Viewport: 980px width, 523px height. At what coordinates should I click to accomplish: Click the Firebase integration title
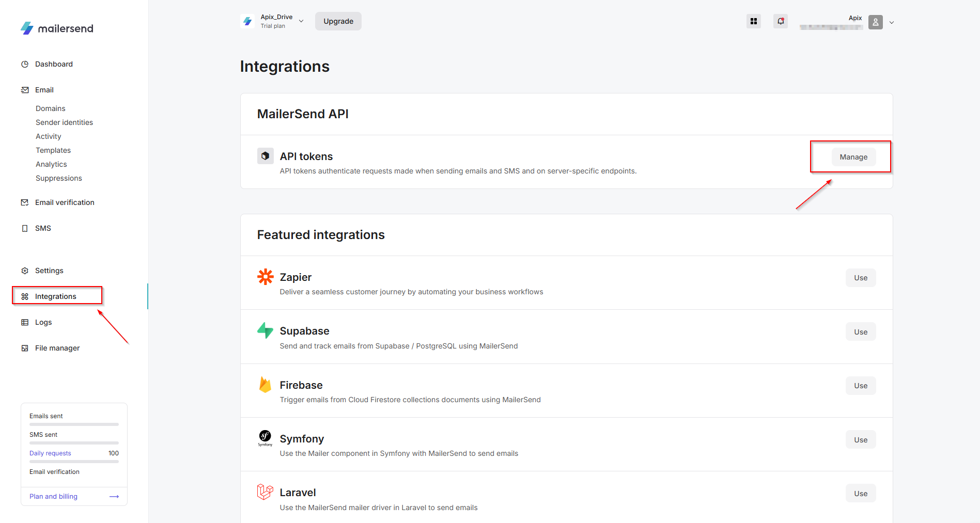coord(301,385)
